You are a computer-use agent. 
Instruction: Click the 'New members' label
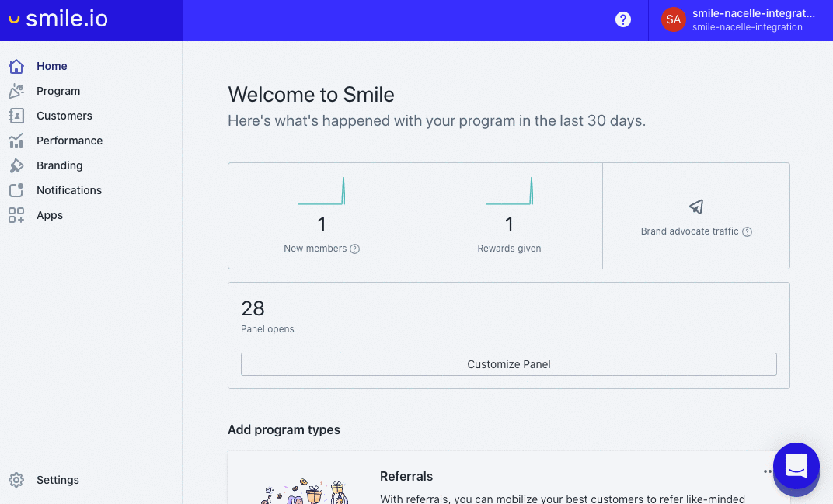coord(315,249)
